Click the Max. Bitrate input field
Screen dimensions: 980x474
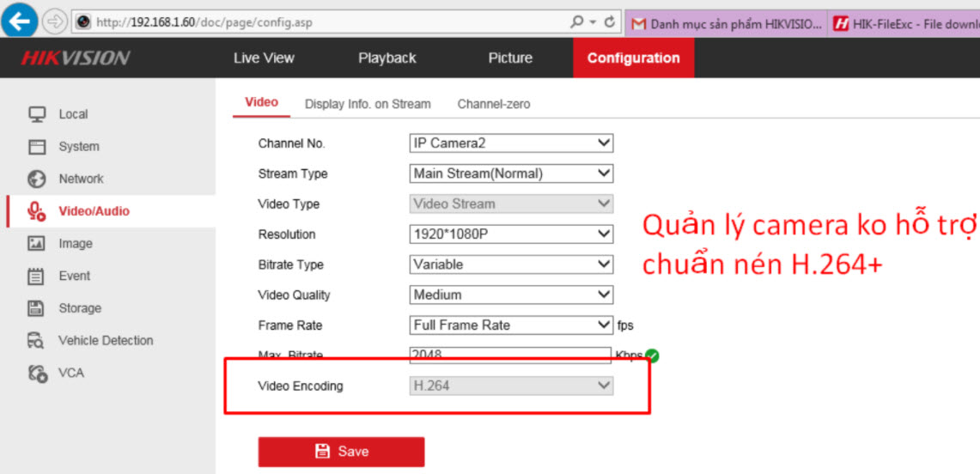[510, 355]
